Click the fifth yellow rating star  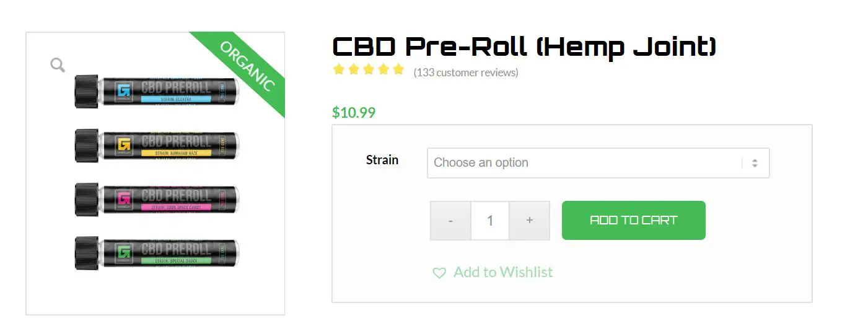click(x=398, y=69)
